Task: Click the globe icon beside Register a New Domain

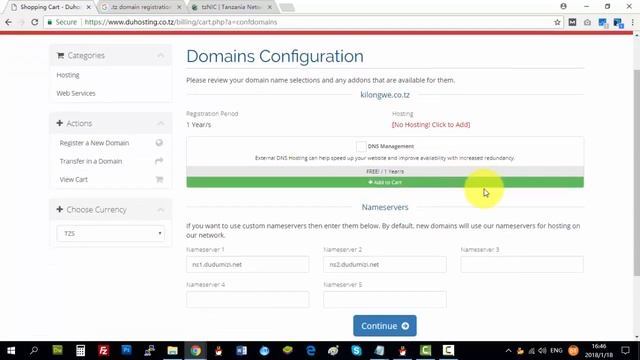Action: click(x=159, y=142)
